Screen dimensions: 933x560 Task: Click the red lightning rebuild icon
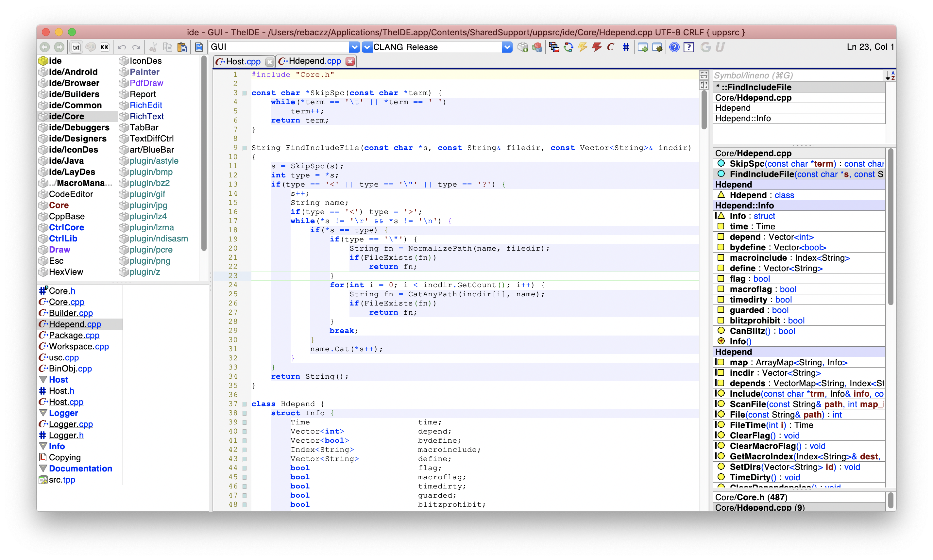pyautogui.click(x=597, y=47)
